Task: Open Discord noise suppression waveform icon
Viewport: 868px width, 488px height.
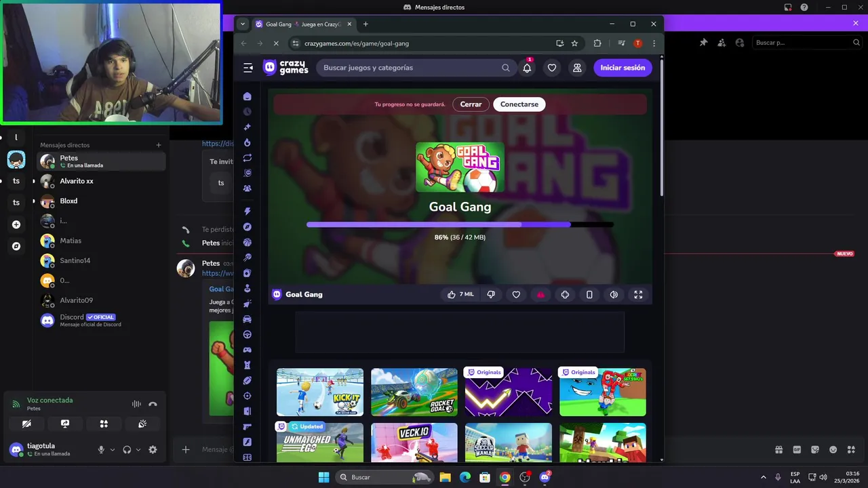Action: click(136, 404)
